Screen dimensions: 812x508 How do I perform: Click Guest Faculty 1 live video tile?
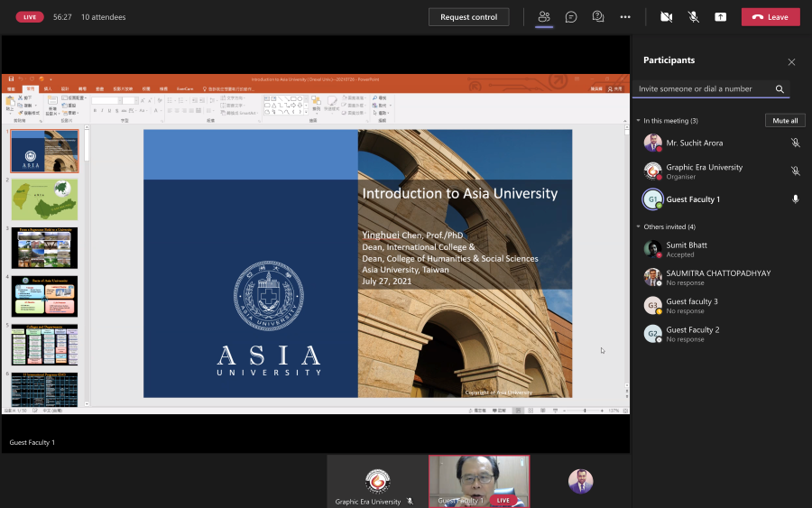(479, 482)
